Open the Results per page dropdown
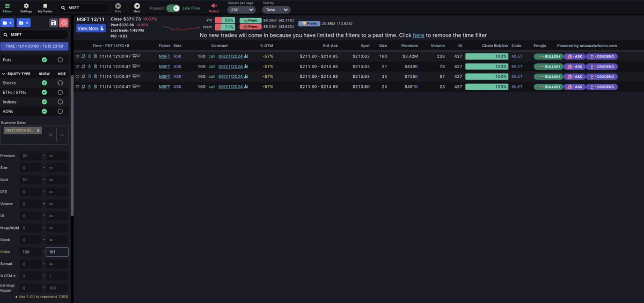 [x=241, y=10]
